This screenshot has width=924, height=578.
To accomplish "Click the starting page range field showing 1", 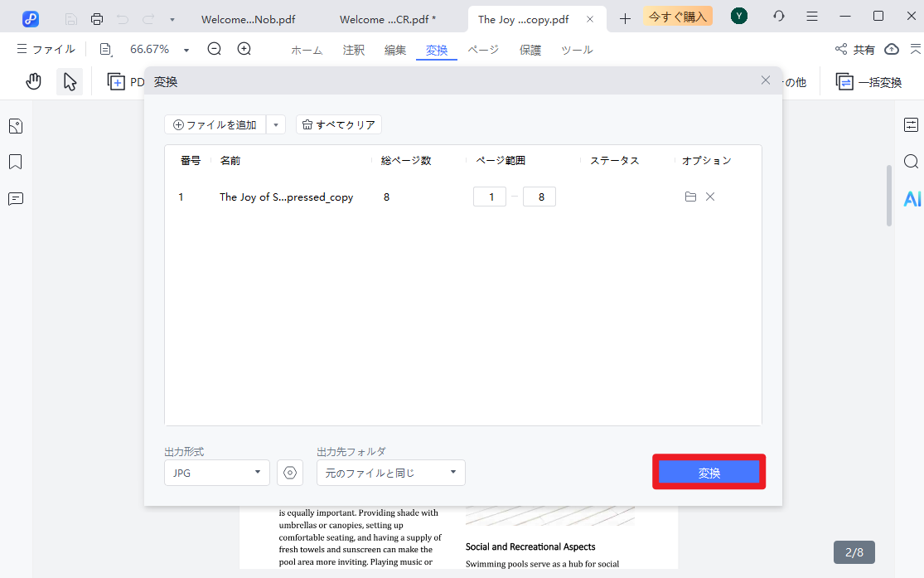I will (x=489, y=197).
